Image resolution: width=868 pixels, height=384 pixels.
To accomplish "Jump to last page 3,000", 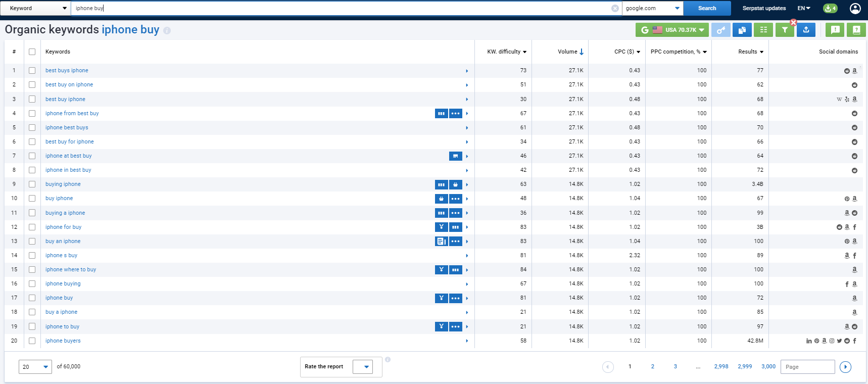I will tap(768, 367).
